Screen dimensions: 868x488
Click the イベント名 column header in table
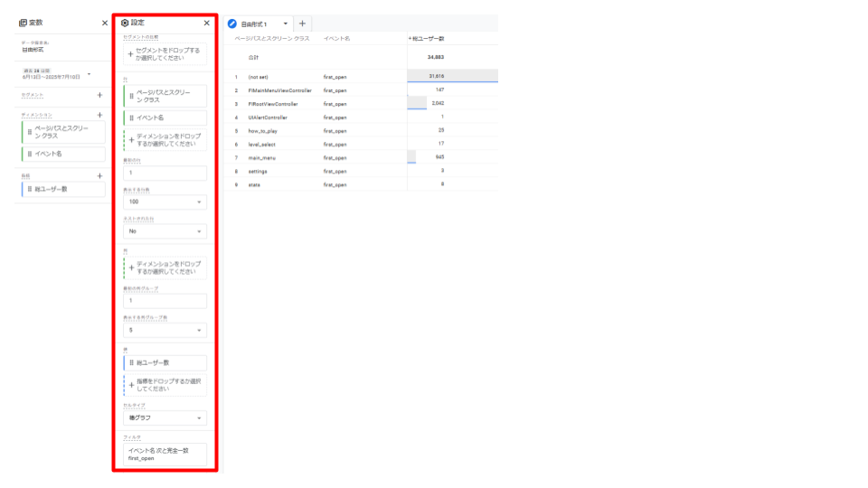click(x=336, y=39)
